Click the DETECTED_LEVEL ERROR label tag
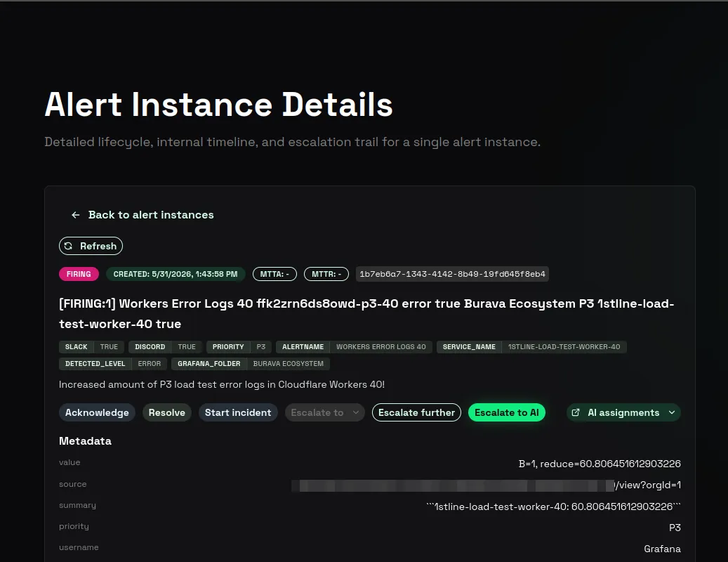The width and height of the screenshot is (728, 562). pyautogui.click(x=113, y=364)
